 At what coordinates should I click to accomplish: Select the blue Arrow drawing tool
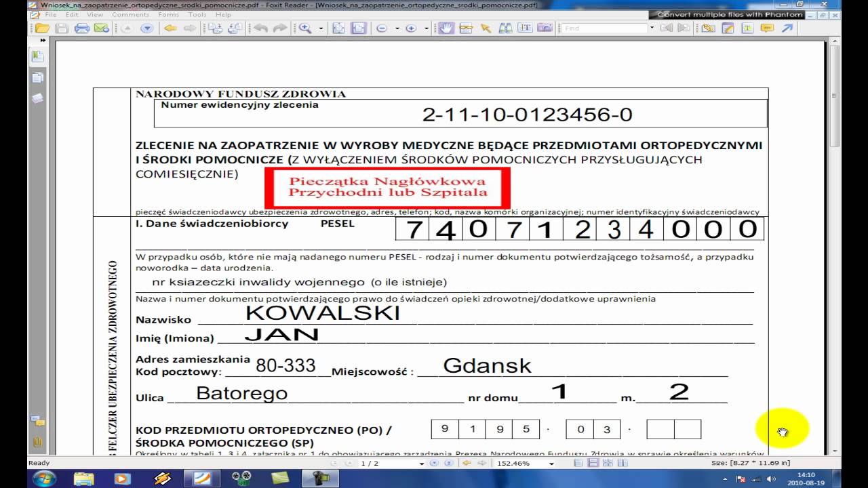point(787,28)
